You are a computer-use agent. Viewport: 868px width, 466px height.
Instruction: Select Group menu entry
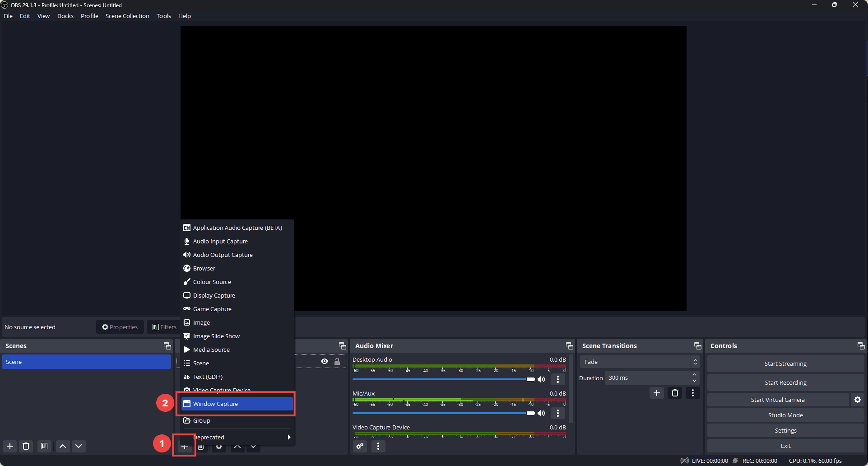237,420
